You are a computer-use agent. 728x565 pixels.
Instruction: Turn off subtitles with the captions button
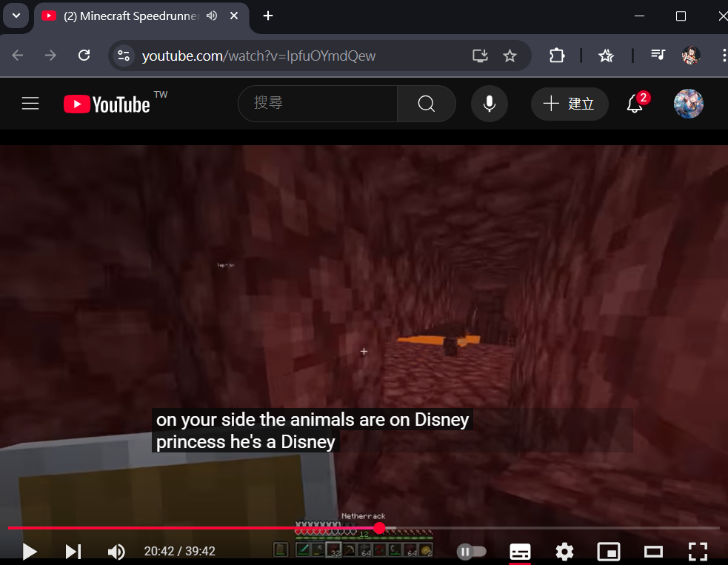click(x=520, y=552)
